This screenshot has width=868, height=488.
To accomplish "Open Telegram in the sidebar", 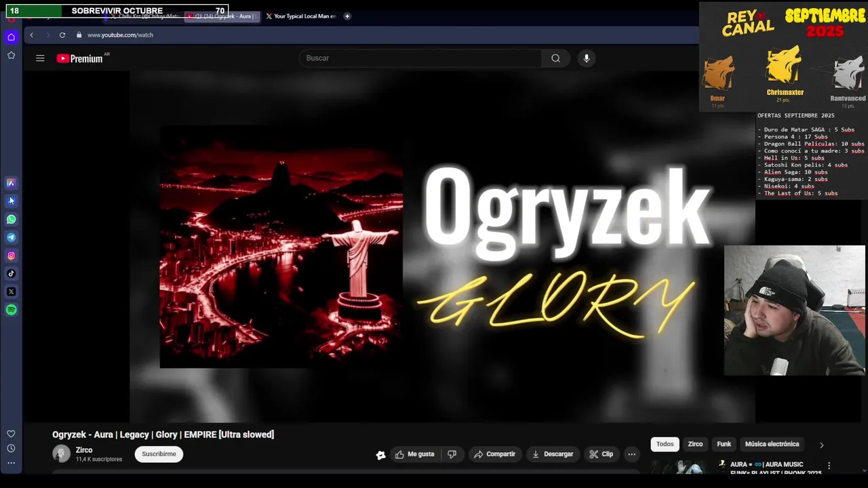I will (11, 238).
